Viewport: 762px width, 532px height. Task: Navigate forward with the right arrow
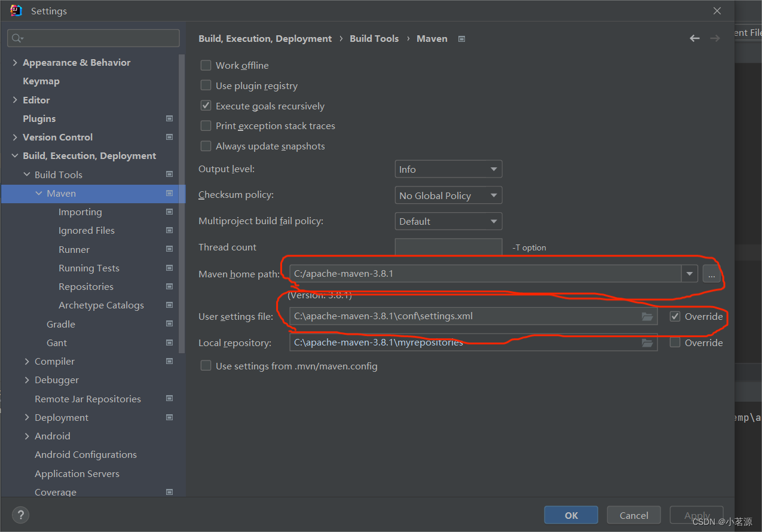pos(715,38)
